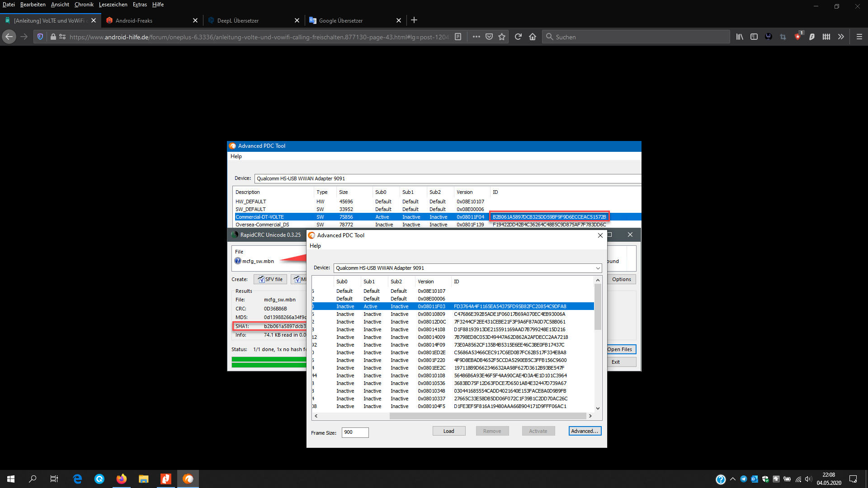This screenshot has width=868, height=488.
Task: Click the android-hilfe.de URL address field
Action: tap(259, 37)
